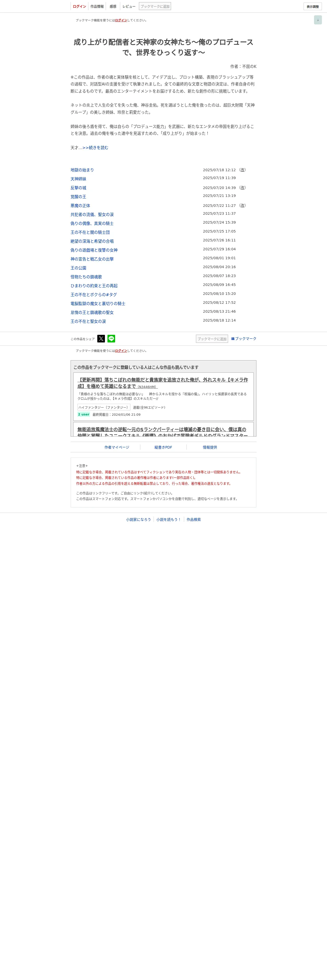Select the ハイファンタジー〔ファンタジー〕 genre tag

click(104, 408)
